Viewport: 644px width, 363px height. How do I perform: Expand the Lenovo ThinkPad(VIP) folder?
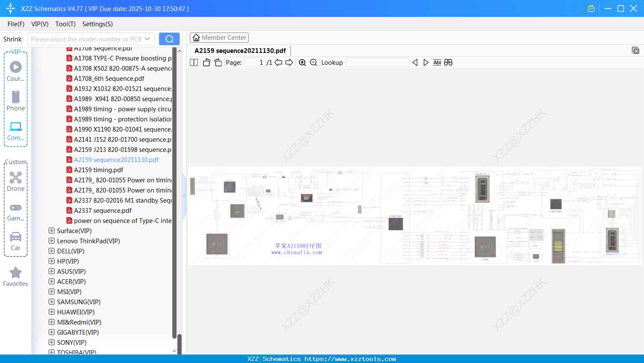pyautogui.click(x=52, y=241)
